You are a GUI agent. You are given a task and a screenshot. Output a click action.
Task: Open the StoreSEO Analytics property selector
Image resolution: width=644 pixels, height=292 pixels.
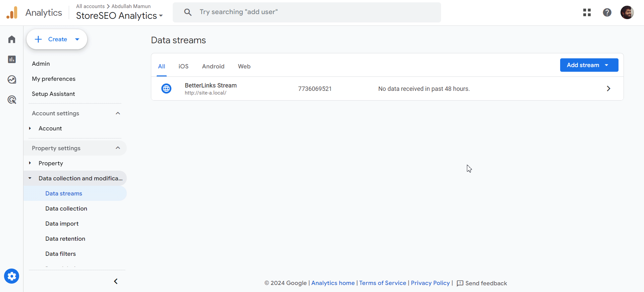coord(119,16)
